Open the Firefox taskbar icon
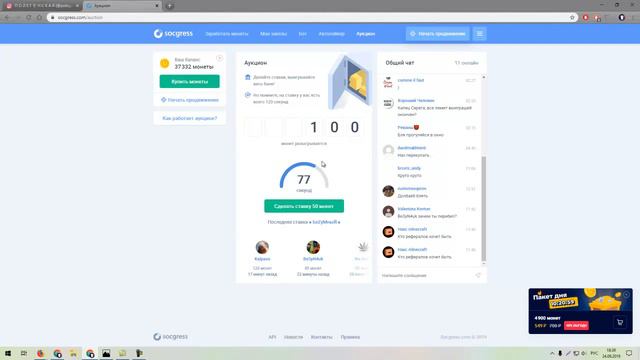Screen dimensions: 640x360 click(x=40, y=353)
